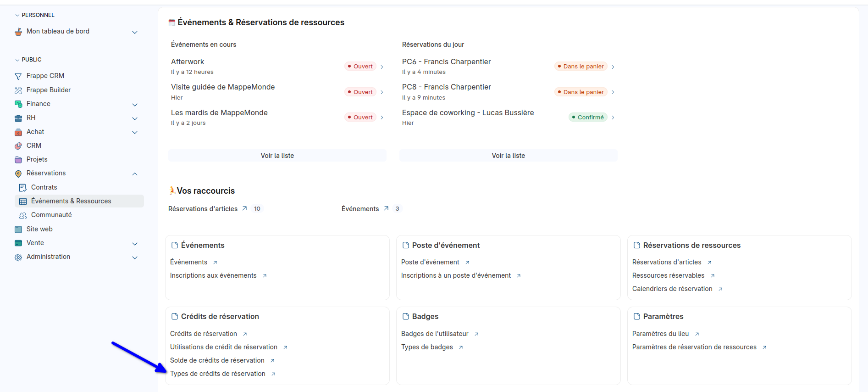Viewport: 868px width, 392px height.
Task: Click the Badges card document icon
Action: (x=405, y=316)
